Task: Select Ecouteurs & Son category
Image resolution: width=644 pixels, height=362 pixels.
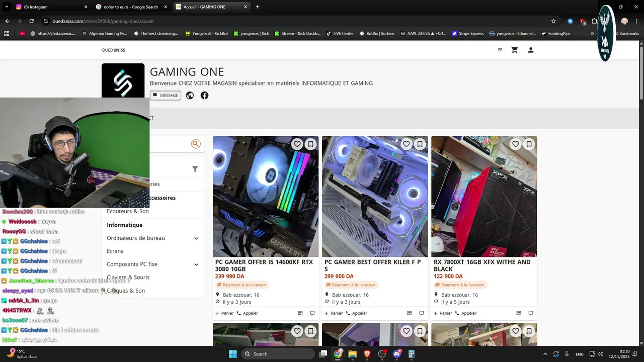Action: click(128, 212)
